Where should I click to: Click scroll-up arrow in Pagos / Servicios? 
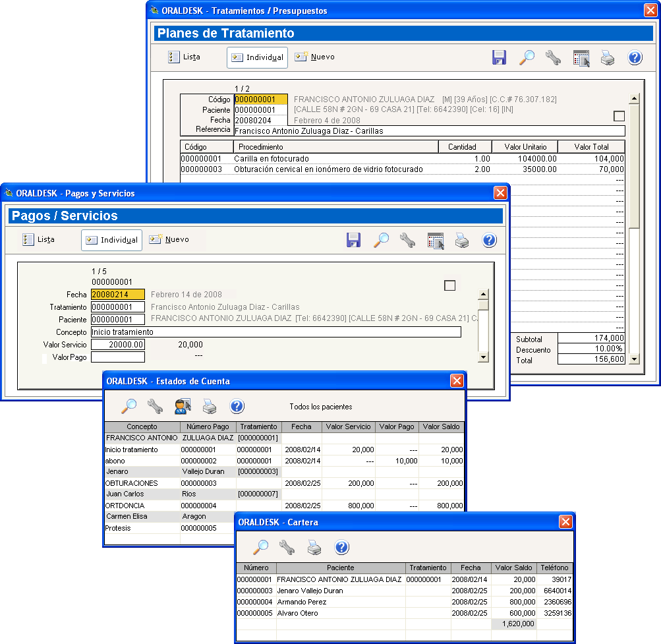483,294
